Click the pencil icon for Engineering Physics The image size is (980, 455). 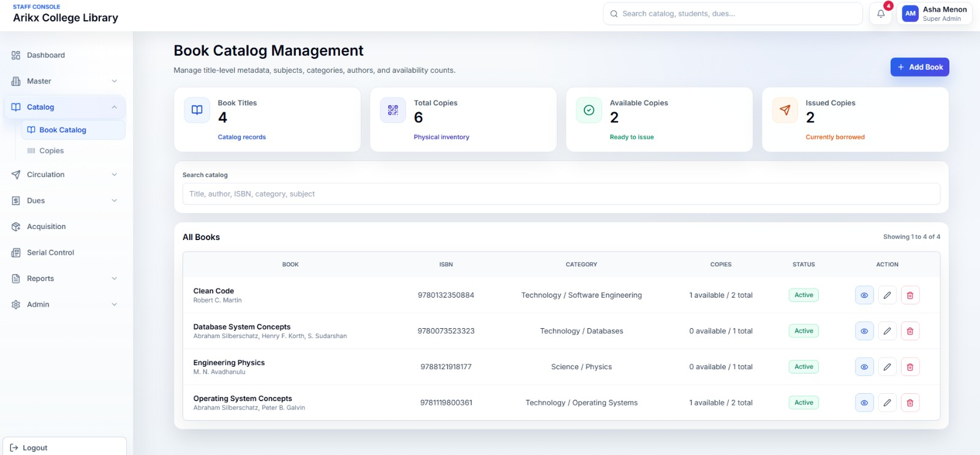pos(887,367)
